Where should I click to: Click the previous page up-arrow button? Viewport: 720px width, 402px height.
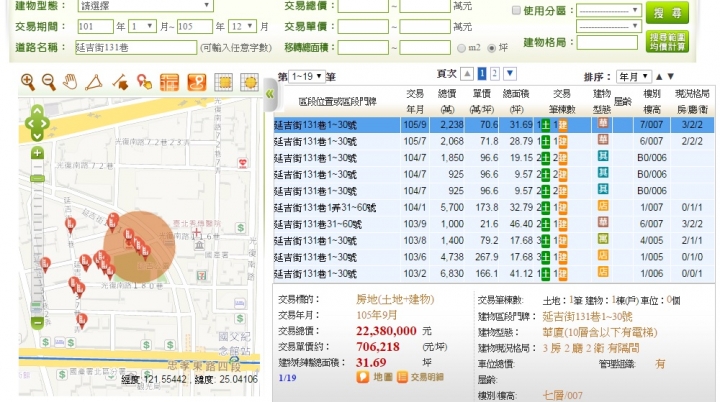[x=467, y=74]
